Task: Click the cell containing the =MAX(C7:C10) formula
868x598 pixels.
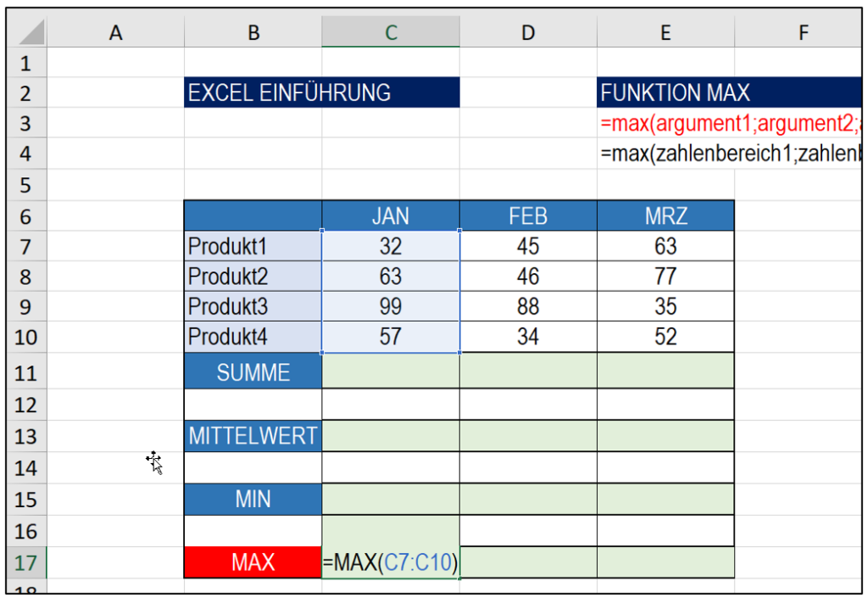Action: pyautogui.click(x=391, y=562)
